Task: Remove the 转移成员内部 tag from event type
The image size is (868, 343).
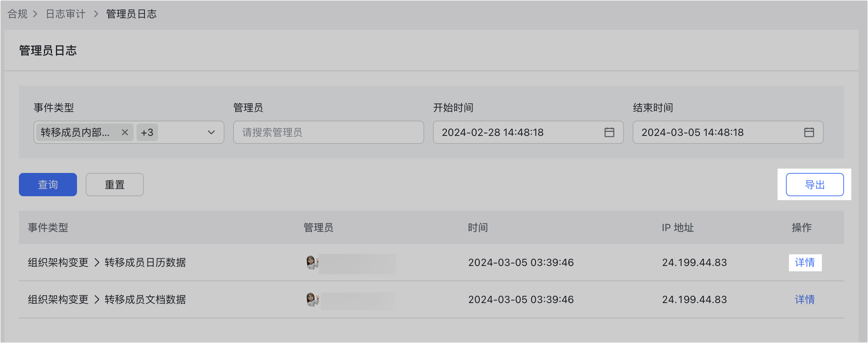Action: tap(125, 132)
